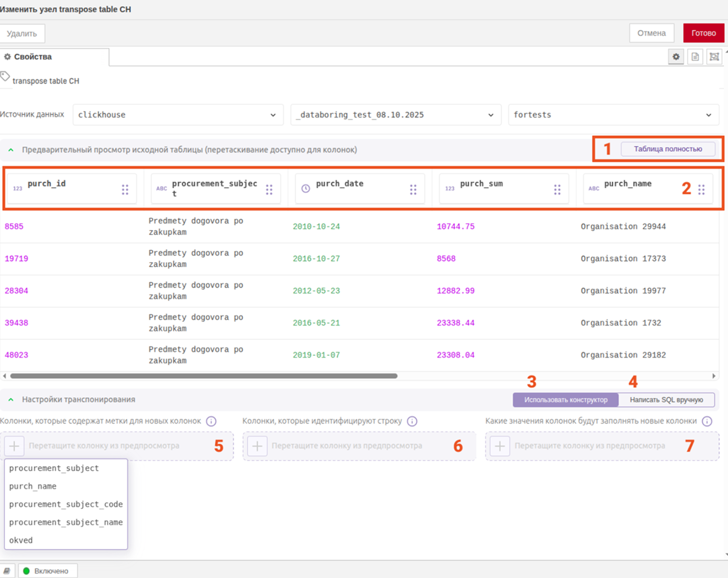Click the 'Таблица полностью' button
Viewport: 728px width, 578px height.
pyautogui.click(x=667, y=149)
